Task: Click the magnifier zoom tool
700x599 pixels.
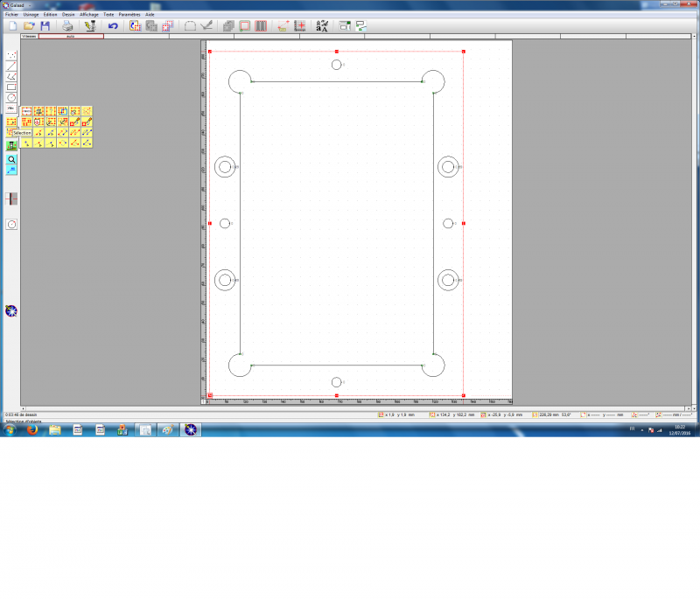Action: pos(11,159)
